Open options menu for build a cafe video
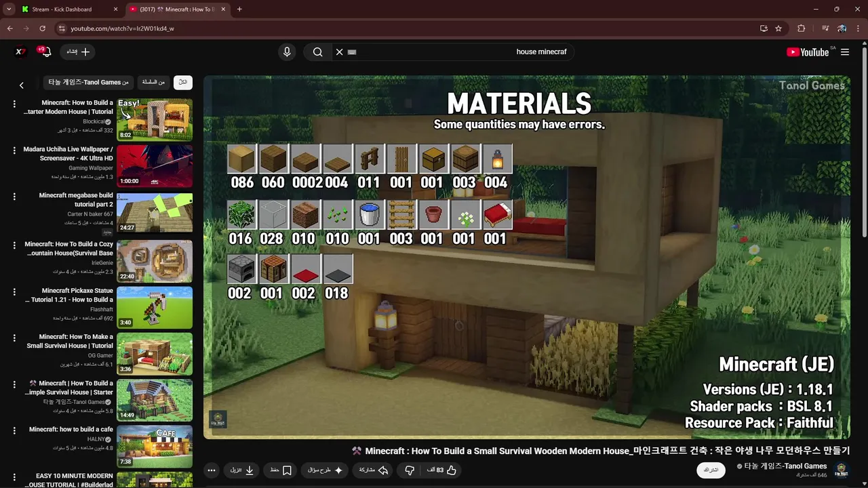868x488 pixels. (14, 430)
